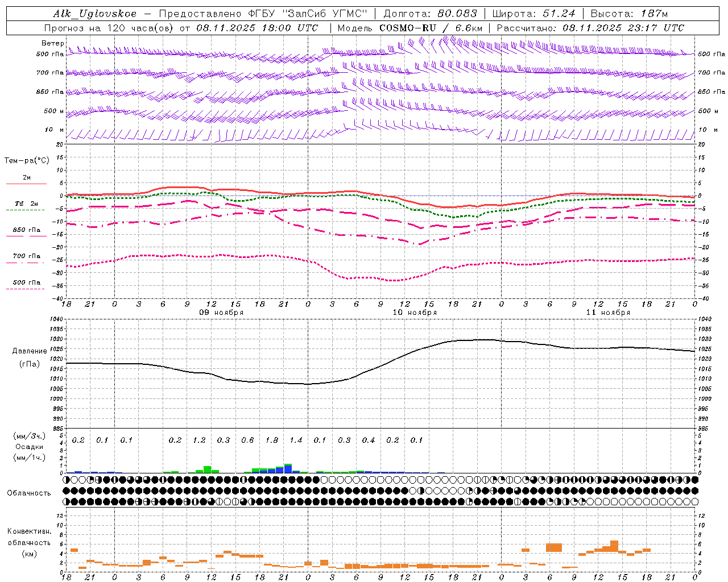Click the station name Alk_Uglovskoe
The height and width of the screenshot is (582, 728).
[x=95, y=14]
